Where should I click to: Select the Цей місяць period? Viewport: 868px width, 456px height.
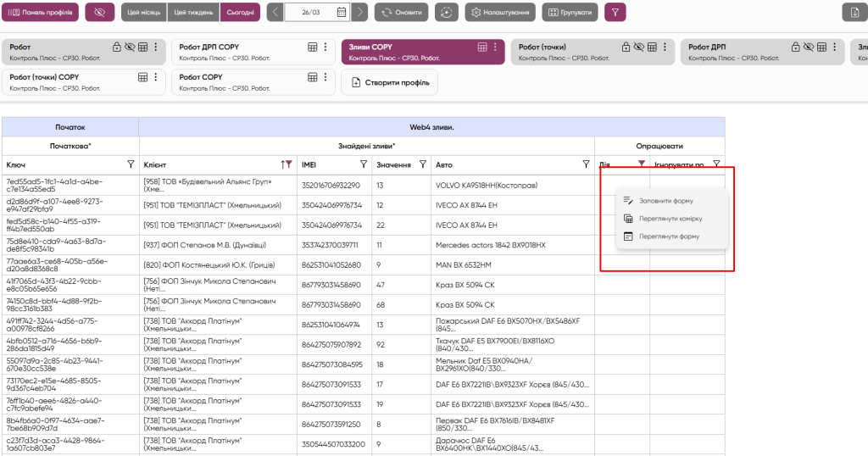144,12
